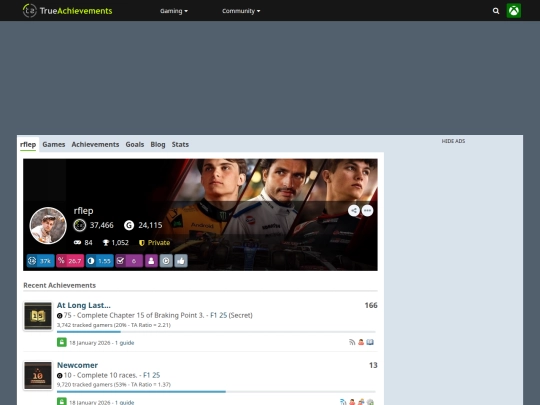Select the blue 37k TA score badge

click(40, 261)
